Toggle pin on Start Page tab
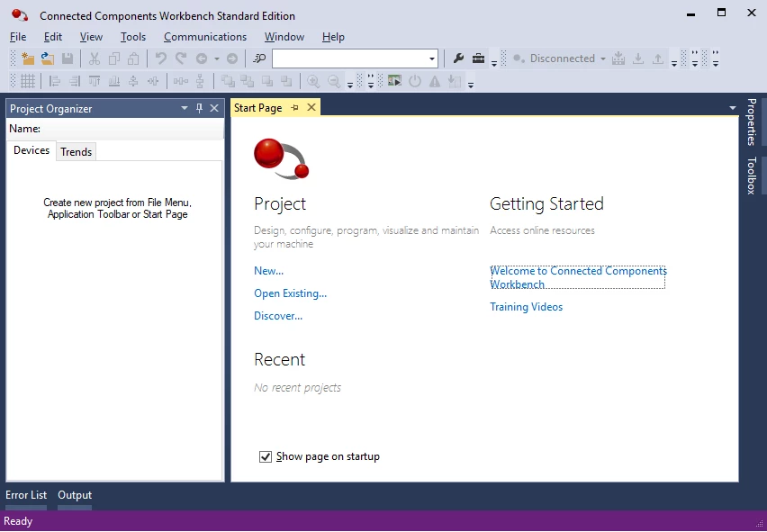 pyautogui.click(x=294, y=108)
